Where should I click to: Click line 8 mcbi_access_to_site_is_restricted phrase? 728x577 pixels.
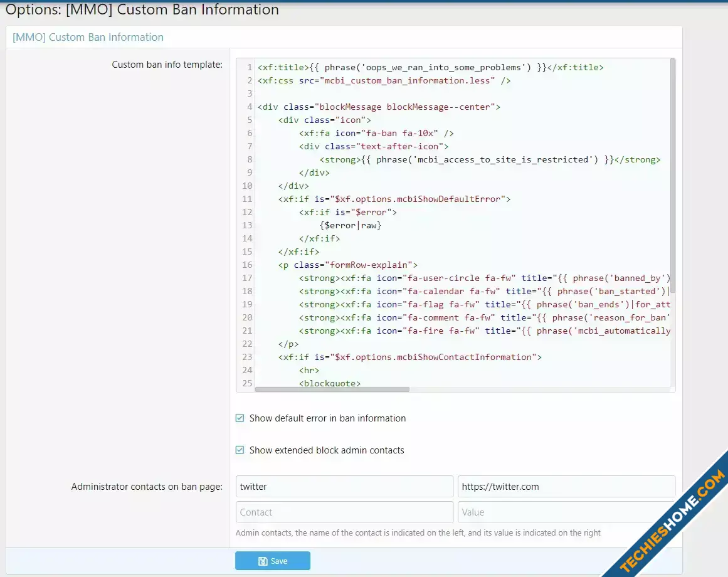tap(490, 159)
